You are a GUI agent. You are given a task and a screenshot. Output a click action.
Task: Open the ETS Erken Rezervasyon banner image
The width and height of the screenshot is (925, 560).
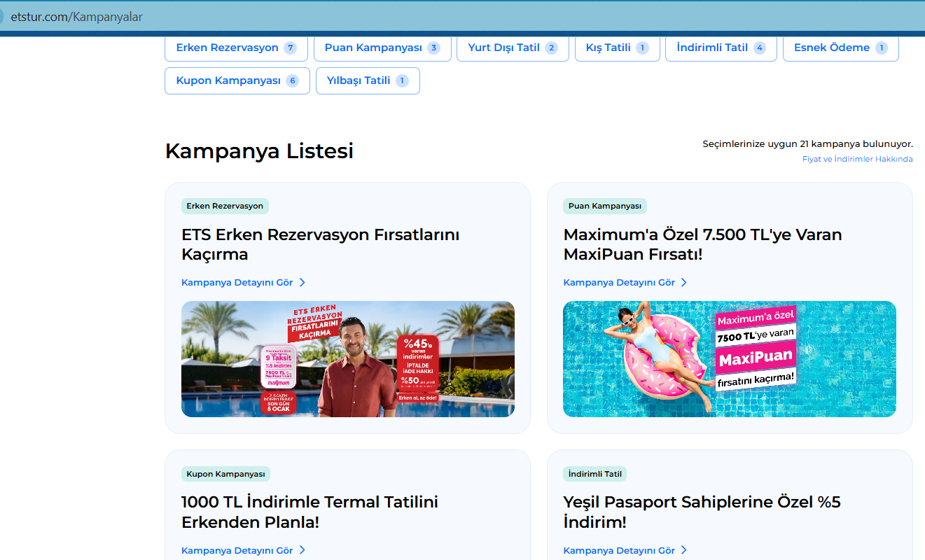pyautogui.click(x=348, y=359)
